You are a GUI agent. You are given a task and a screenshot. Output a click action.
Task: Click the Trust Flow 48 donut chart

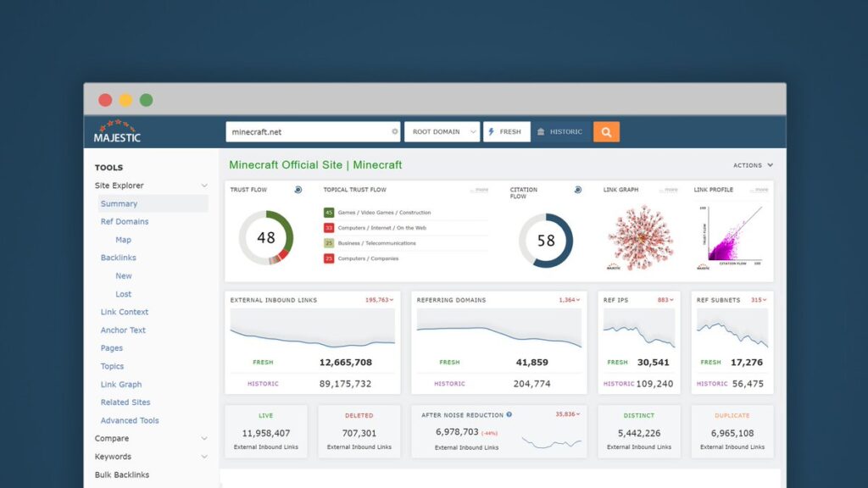[266, 238]
